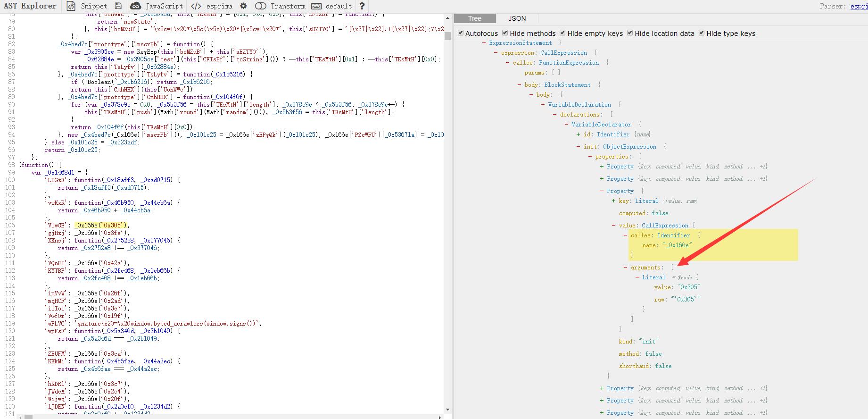The width and height of the screenshot is (868, 419).
Task: Click the Snippet code-file icon
Action: click(71, 6)
